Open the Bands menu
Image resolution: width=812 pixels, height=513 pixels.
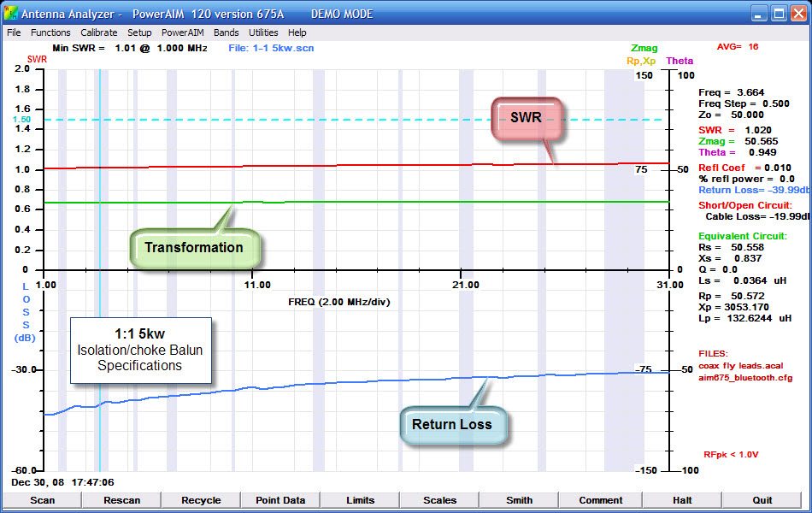pyautogui.click(x=227, y=32)
